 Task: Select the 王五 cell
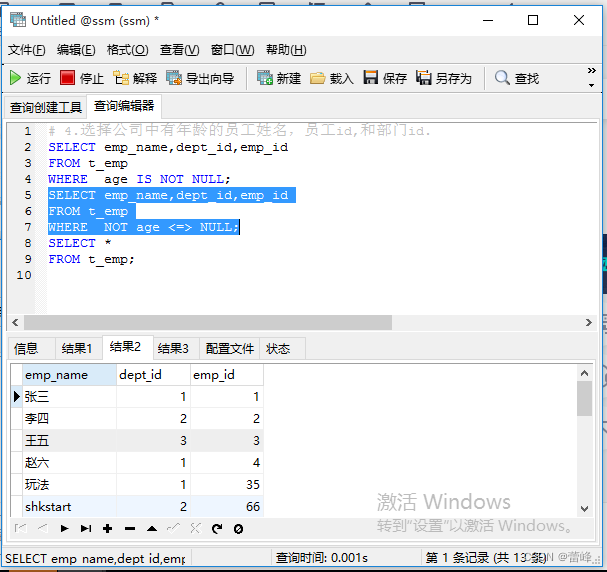(69, 441)
